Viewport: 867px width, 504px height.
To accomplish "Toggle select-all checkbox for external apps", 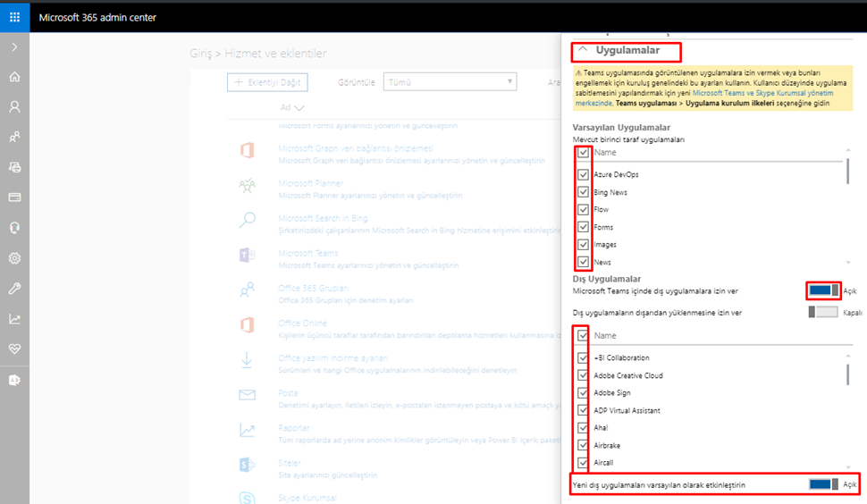I will [x=582, y=335].
